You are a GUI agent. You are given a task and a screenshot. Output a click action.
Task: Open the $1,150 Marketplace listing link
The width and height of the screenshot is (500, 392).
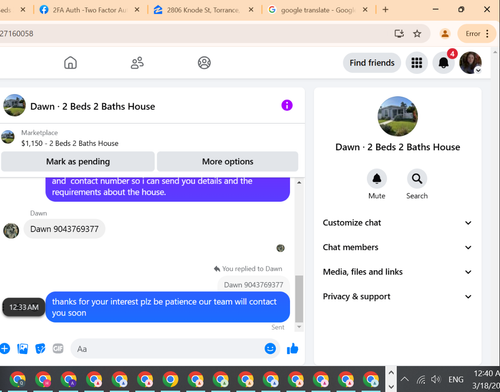click(70, 143)
